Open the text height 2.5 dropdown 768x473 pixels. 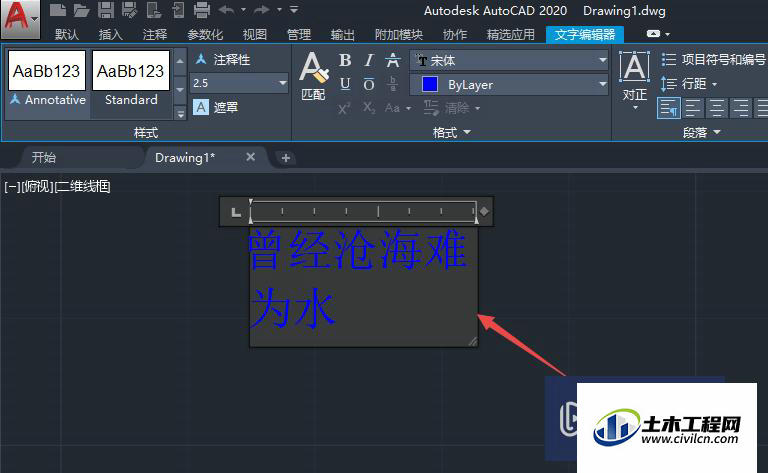283,83
